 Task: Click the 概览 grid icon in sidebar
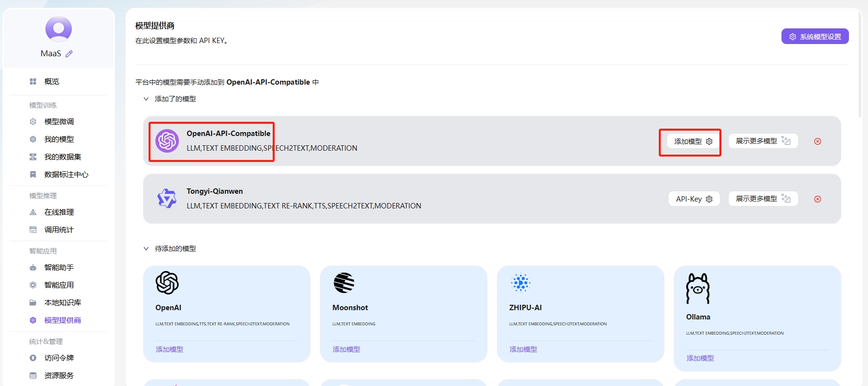coord(33,82)
